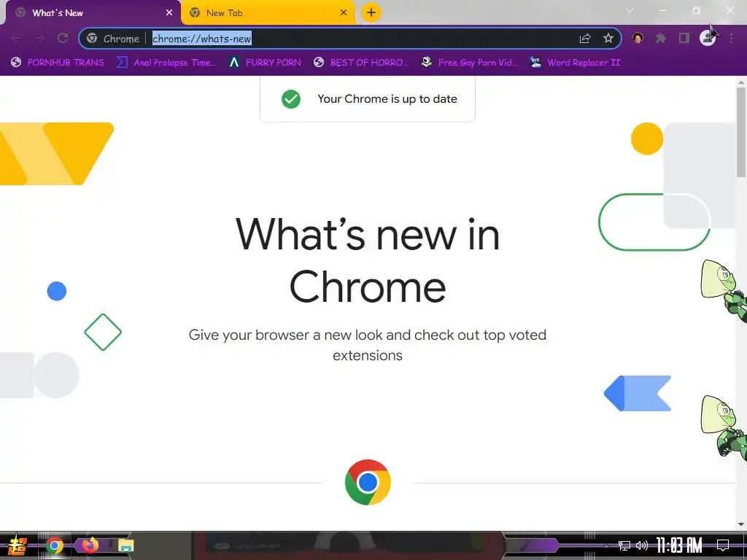The height and width of the screenshot is (560, 747).
Task: Open network status in system tray
Action: click(624, 545)
